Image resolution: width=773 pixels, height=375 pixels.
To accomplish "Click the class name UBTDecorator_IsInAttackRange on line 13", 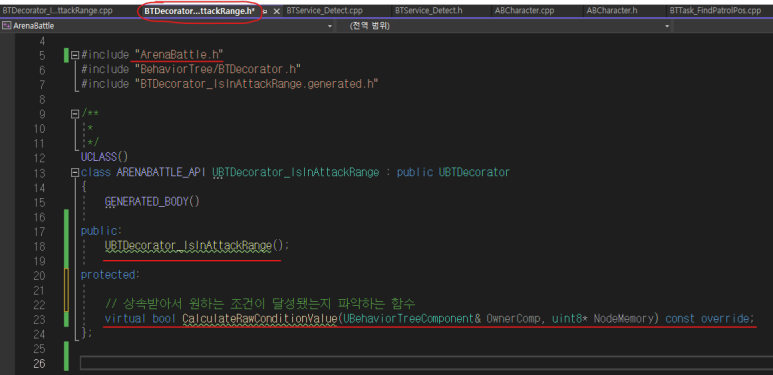I will click(296, 172).
